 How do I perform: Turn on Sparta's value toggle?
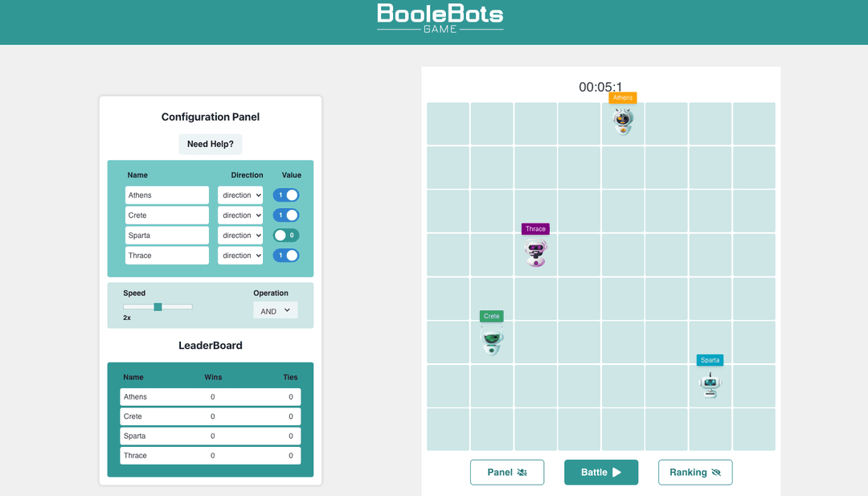(286, 236)
